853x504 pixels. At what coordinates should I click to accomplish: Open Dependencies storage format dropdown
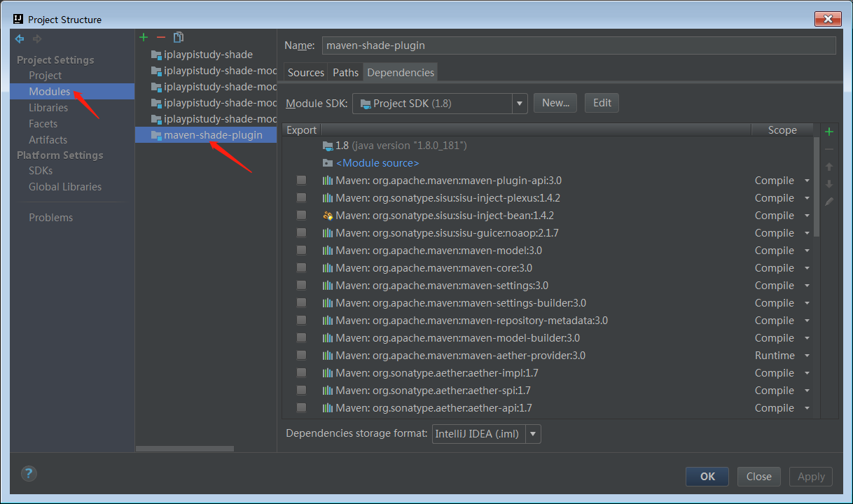pyautogui.click(x=533, y=434)
